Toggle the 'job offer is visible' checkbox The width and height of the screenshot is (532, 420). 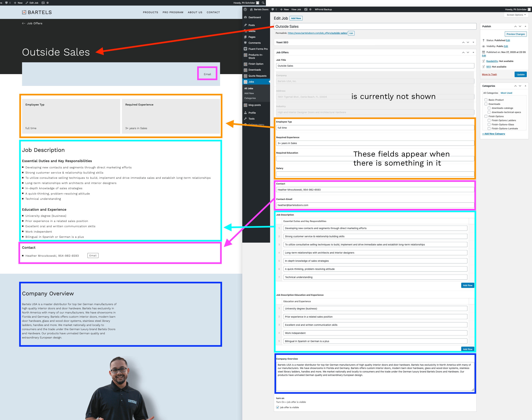278,408
